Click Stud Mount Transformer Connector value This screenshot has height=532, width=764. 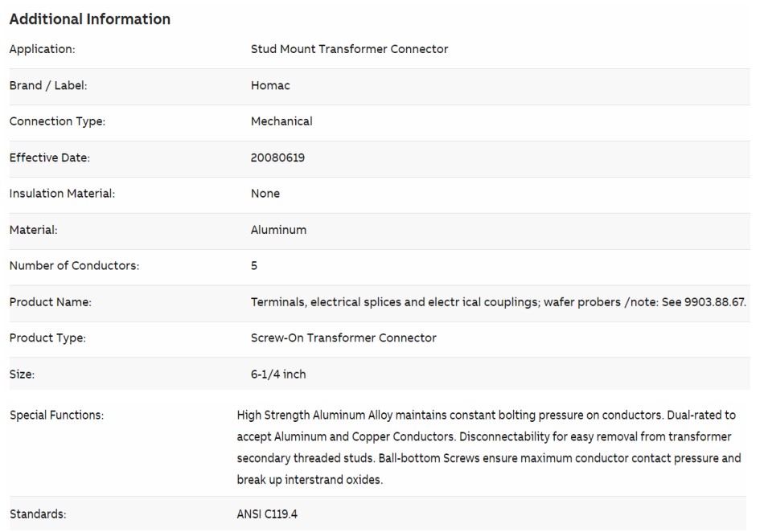pyautogui.click(x=349, y=49)
